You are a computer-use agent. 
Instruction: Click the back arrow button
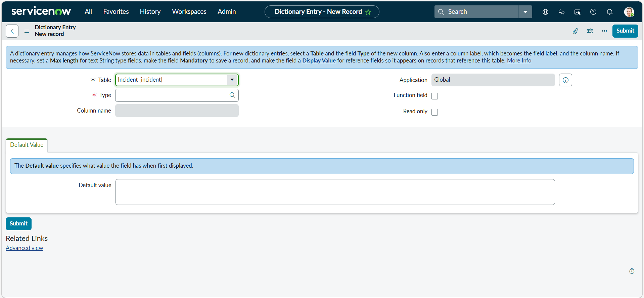pos(12,31)
